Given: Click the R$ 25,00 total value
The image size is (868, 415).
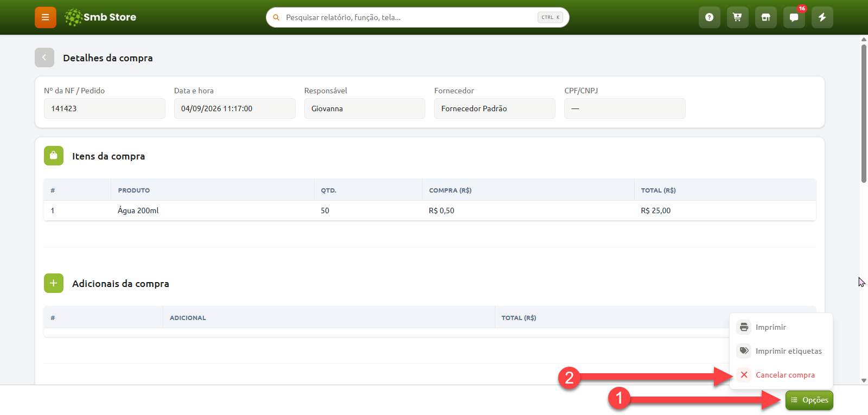Looking at the screenshot, I should tap(656, 210).
